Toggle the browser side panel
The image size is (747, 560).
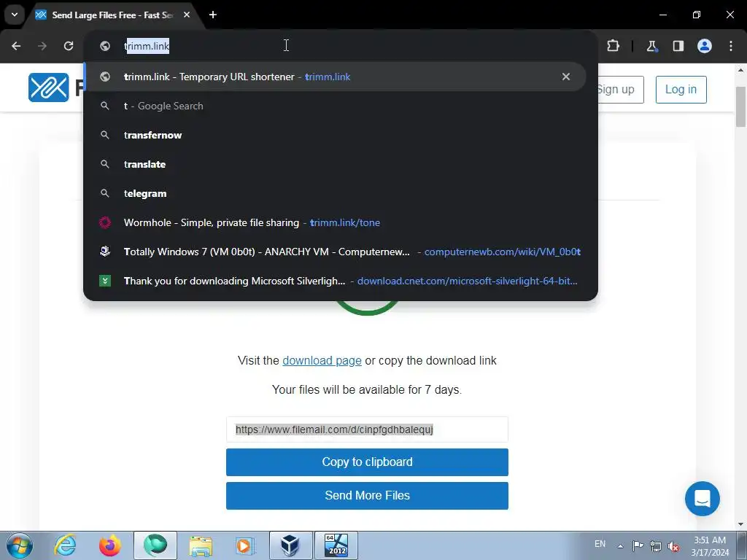678,46
